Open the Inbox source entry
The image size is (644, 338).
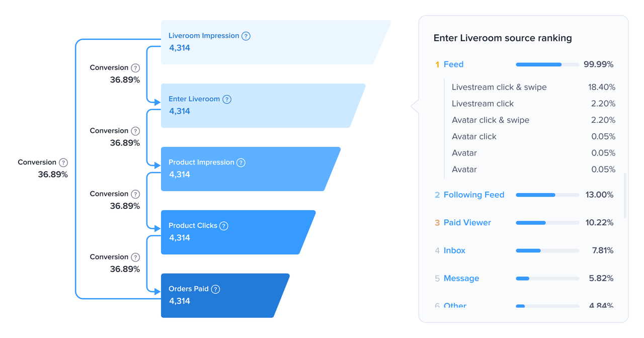pos(454,250)
